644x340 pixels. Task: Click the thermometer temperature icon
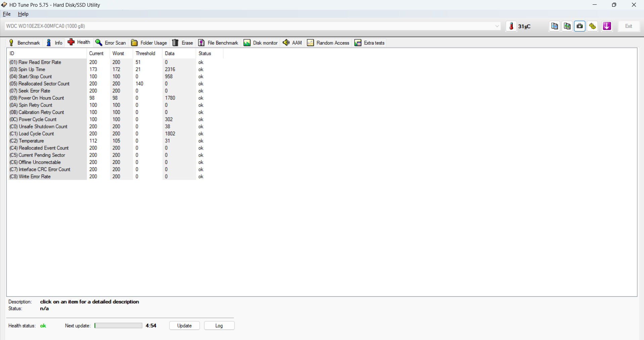tap(511, 26)
